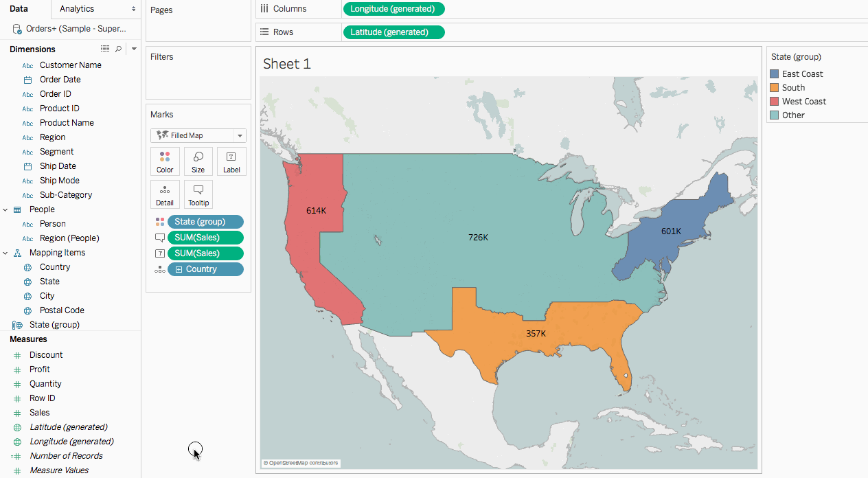Screen dimensions: 868x478
Task: Open the Tooltip property on the Marks card
Action: tap(198, 194)
